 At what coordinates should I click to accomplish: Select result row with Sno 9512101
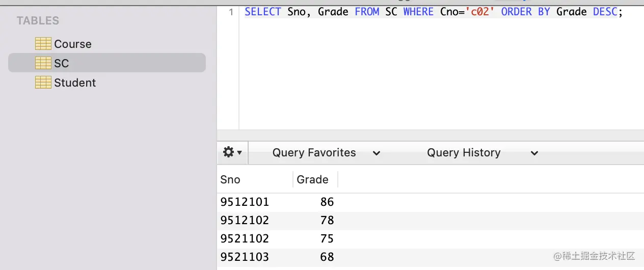click(x=245, y=202)
